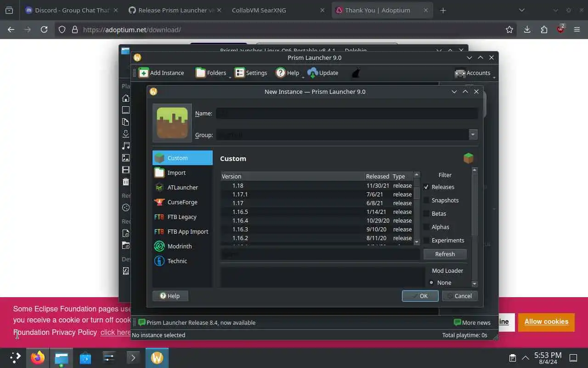Enable the Betas filter checkbox
The image size is (588, 368).
[x=426, y=213]
